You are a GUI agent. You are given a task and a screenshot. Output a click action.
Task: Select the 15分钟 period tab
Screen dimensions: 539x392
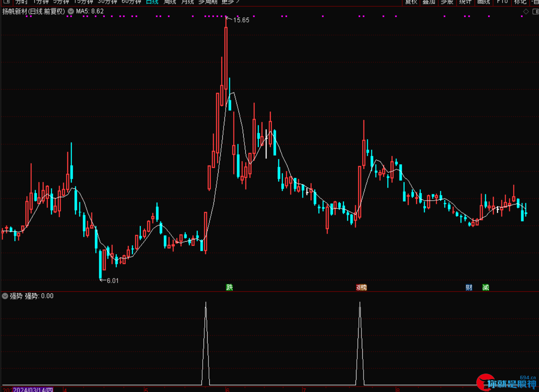(83, 2)
